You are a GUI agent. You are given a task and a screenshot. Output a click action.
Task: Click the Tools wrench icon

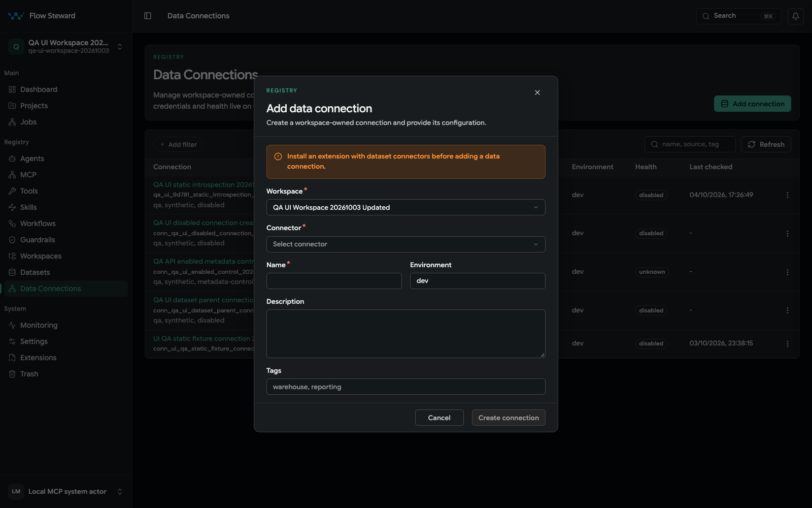(x=12, y=191)
